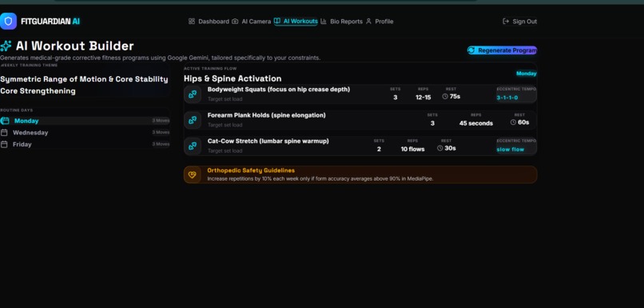Screen dimensions: 644x308
Task: Go to the AI Camera tab
Action: pos(252,22)
